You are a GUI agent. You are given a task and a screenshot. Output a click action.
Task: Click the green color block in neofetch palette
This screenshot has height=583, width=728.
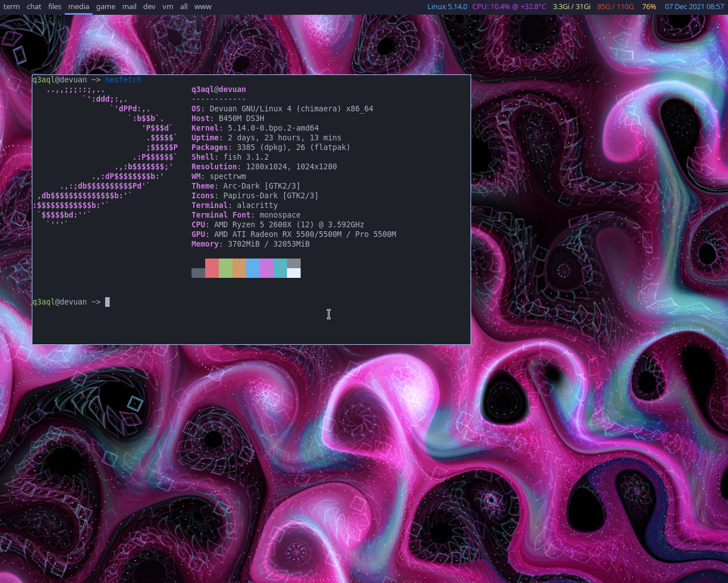click(x=226, y=268)
